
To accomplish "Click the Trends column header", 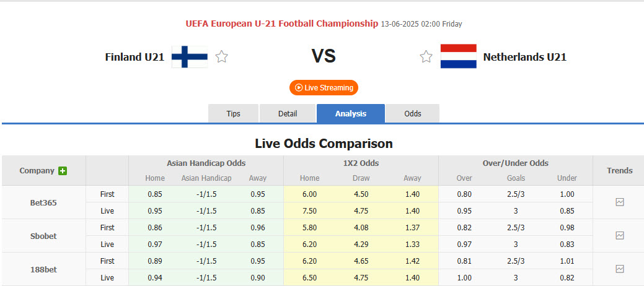I will point(620,170).
